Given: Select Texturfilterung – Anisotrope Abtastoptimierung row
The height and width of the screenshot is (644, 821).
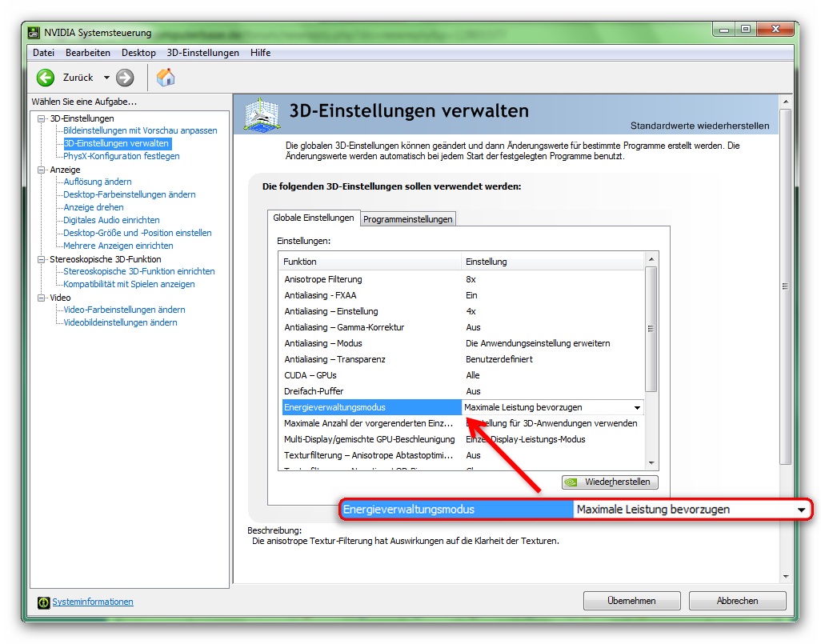Looking at the screenshot, I should pyautogui.click(x=463, y=455).
